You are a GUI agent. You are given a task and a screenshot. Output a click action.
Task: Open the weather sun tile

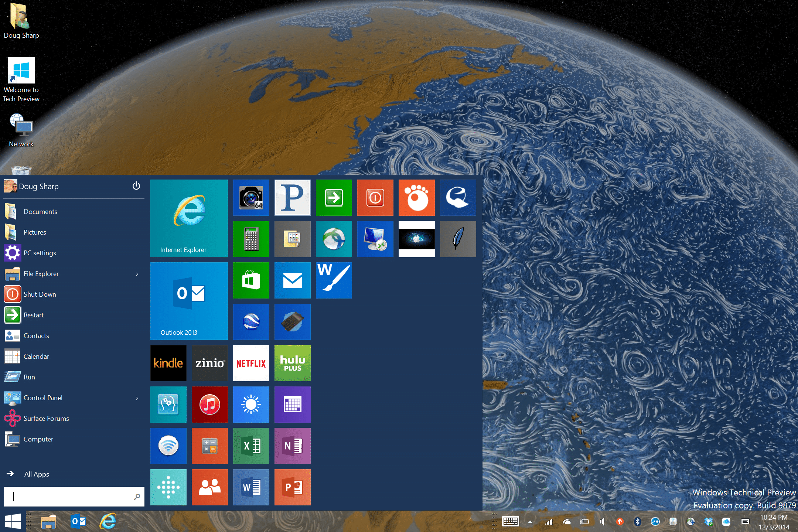(251, 405)
